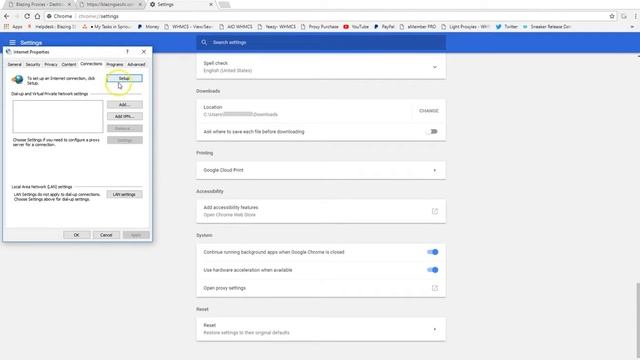Image resolution: width=640 pixels, height=360 pixels.
Task: Click the Search settings field
Action: click(x=321, y=42)
